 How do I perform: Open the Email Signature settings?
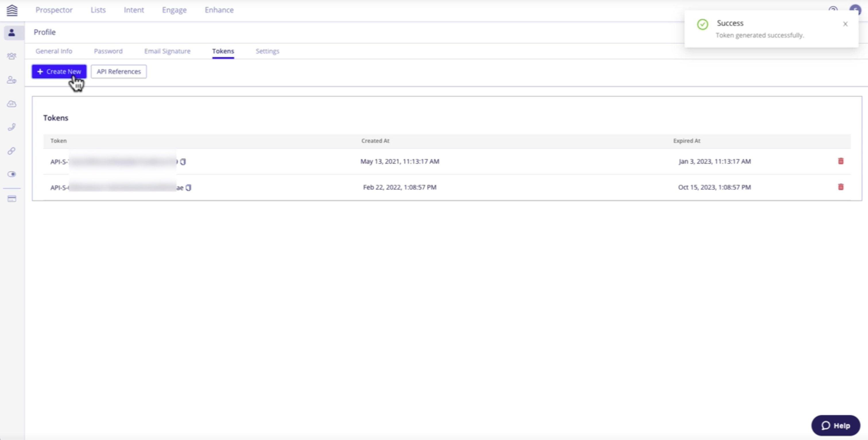click(x=167, y=51)
